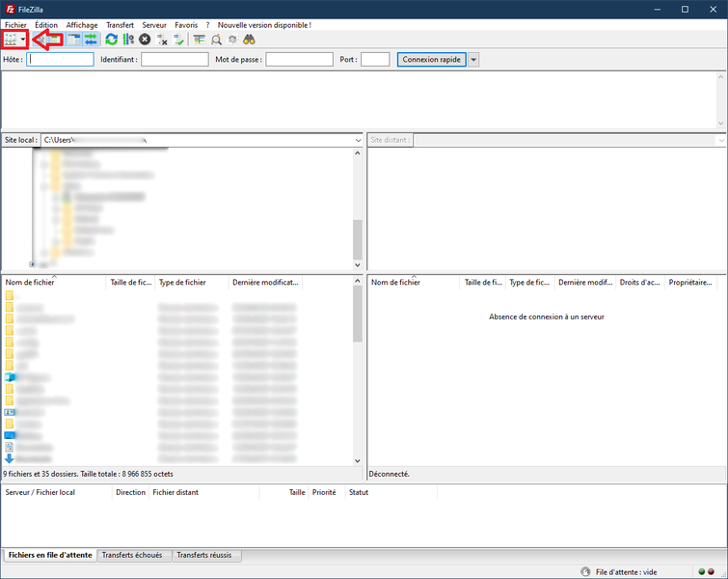Click the remote Dernière modif... column header
Viewport: 728px width, 579px height.
(585, 282)
